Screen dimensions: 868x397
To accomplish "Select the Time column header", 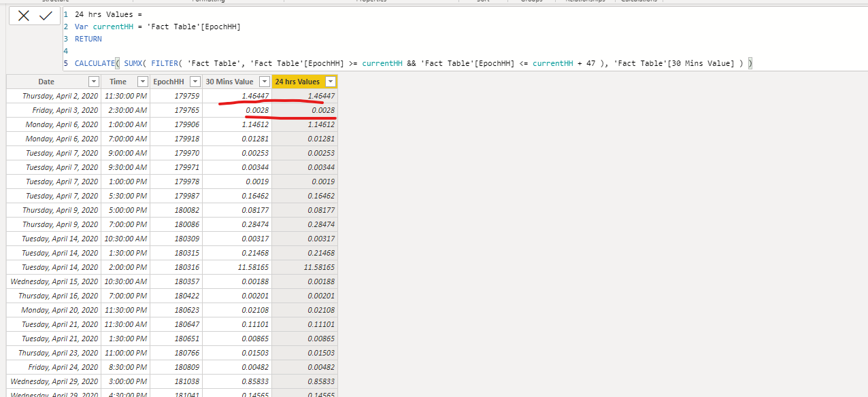I will (118, 82).
